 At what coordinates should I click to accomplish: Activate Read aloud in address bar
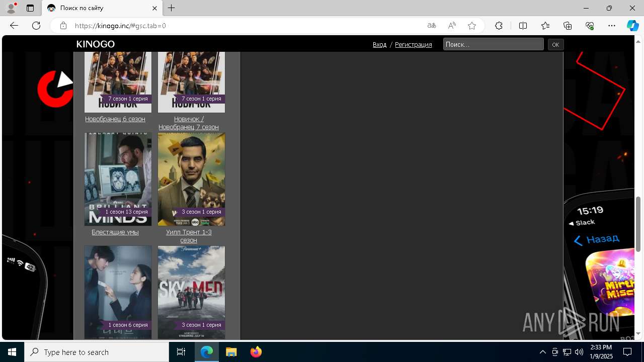(x=452, y=26)
